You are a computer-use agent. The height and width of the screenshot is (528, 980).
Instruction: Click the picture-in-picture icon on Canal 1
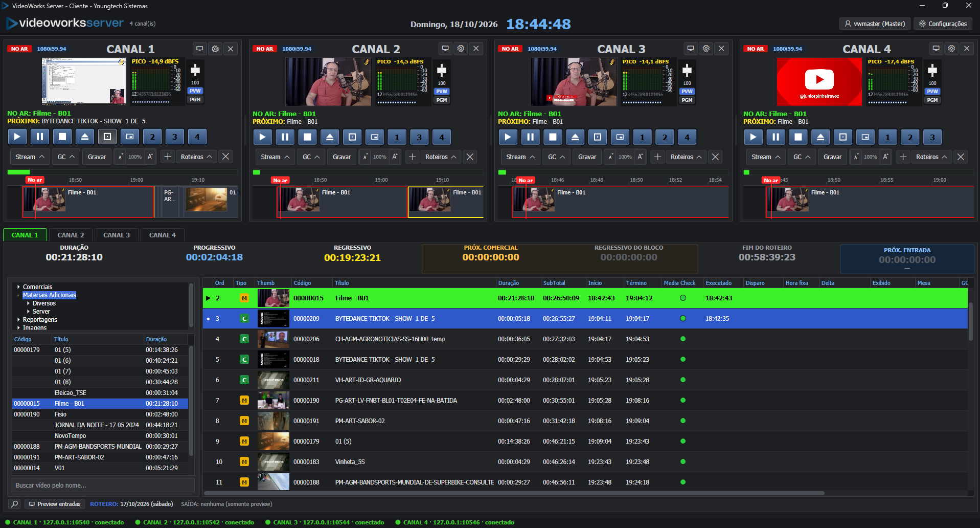130,137
